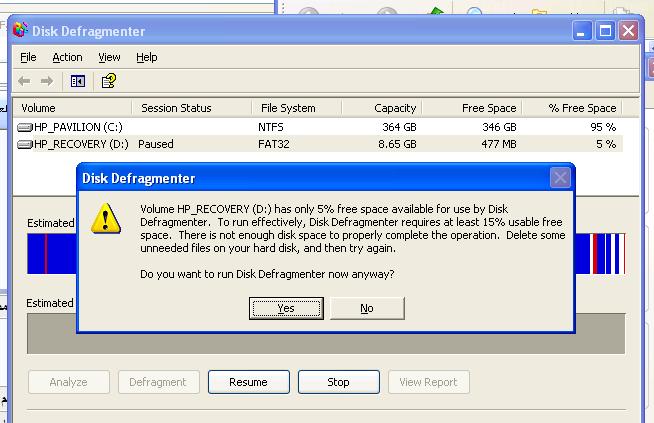Screen dimensions: 654x423
Task: Sort by Capacity column header
Action: click(382, 108)
